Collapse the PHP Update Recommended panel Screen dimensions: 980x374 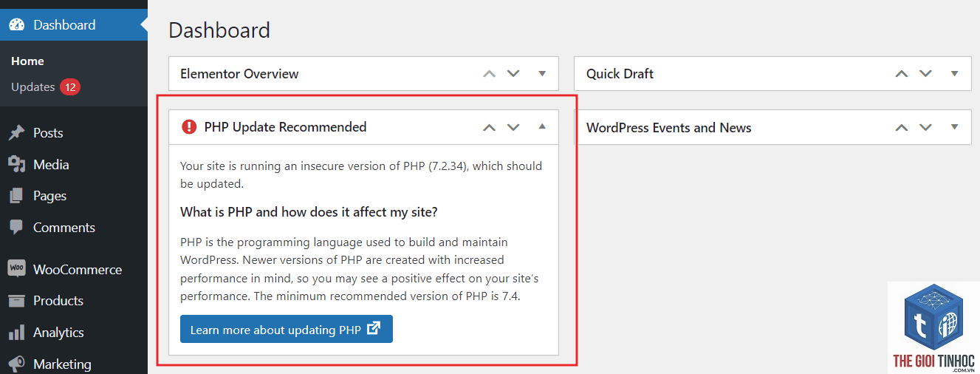(x=542, y=126)
